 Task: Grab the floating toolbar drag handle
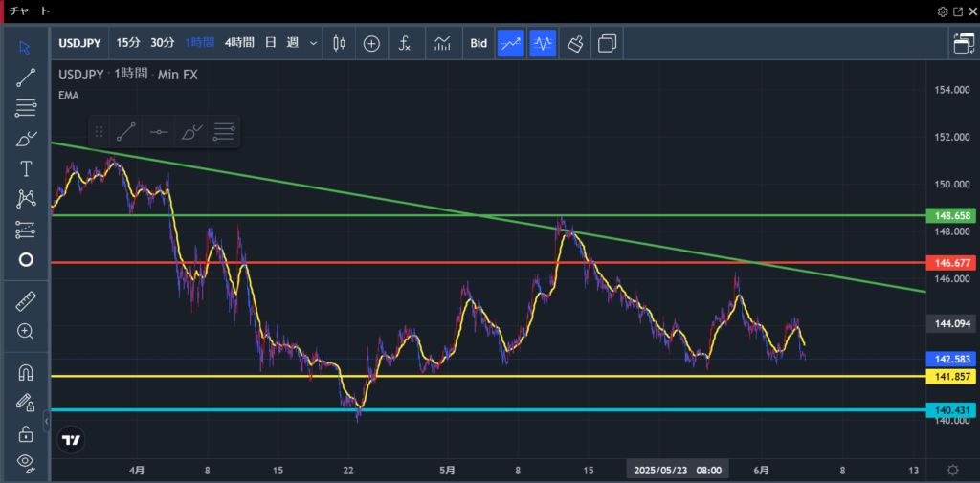[x=99, y=132]
